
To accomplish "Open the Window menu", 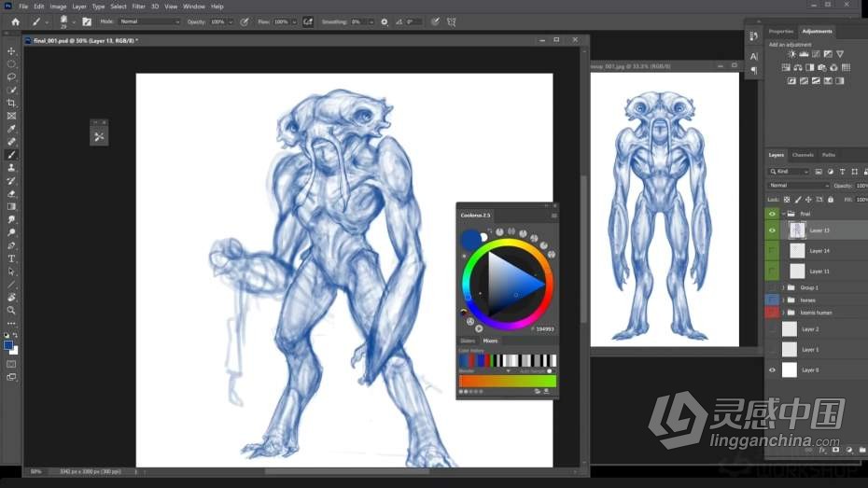I will (x=194, y=7).
